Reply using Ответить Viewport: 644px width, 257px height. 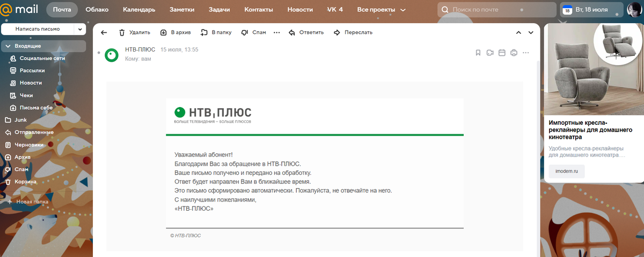point(306,32)
